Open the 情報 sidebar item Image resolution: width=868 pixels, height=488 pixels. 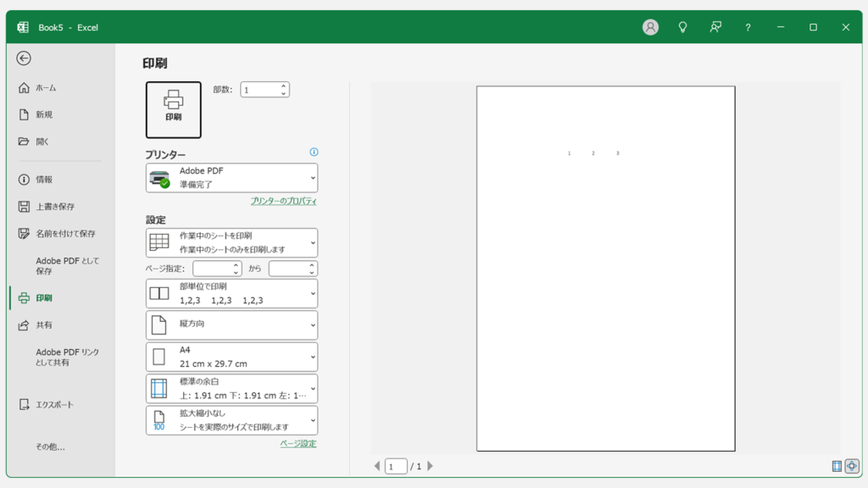click(44, 180)
